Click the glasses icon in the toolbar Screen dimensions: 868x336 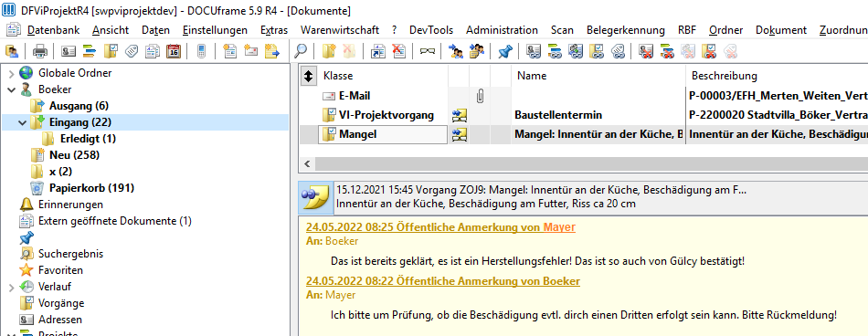tap(428, 52)
